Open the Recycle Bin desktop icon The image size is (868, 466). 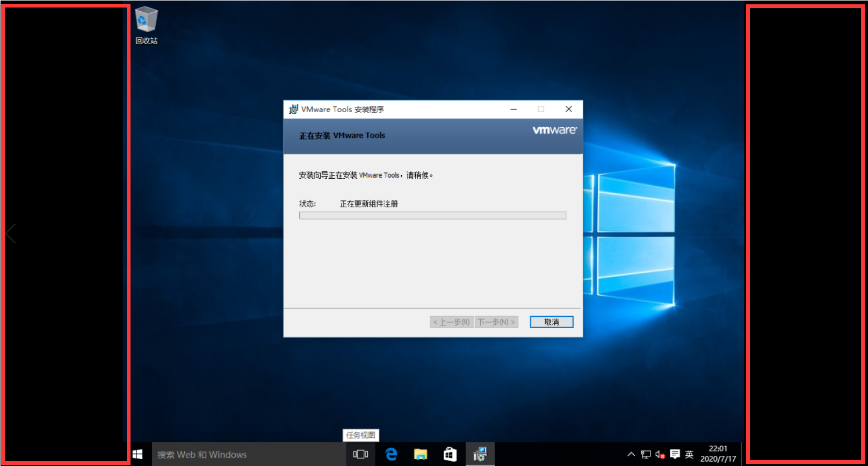(x=146, y=25)
